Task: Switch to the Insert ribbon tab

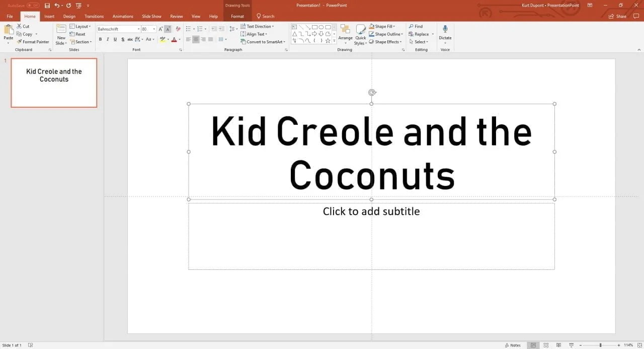Action: click(49, 16)
